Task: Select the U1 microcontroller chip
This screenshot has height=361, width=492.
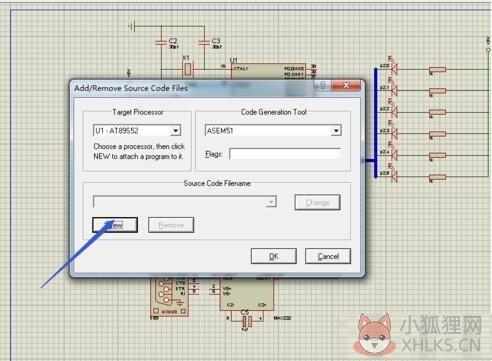Action: [x=268, y=71]
